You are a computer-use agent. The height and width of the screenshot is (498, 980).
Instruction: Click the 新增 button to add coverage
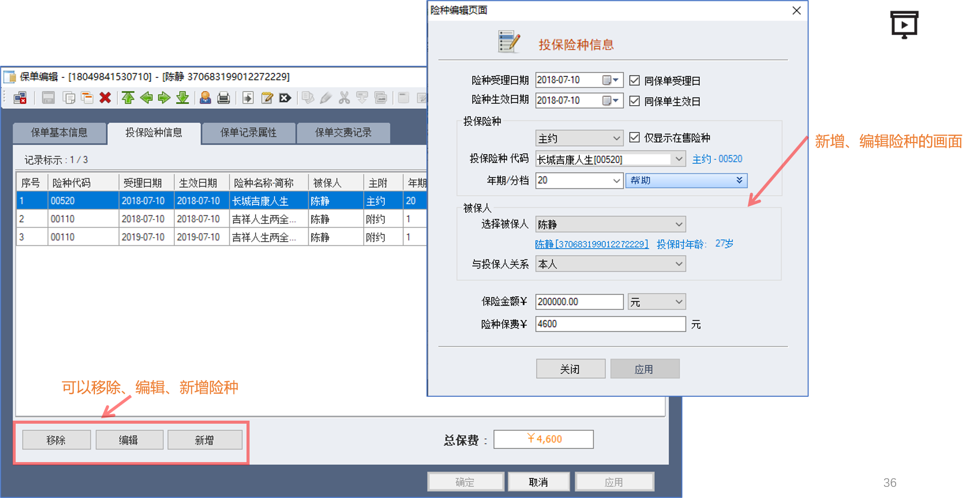point(205,440)
